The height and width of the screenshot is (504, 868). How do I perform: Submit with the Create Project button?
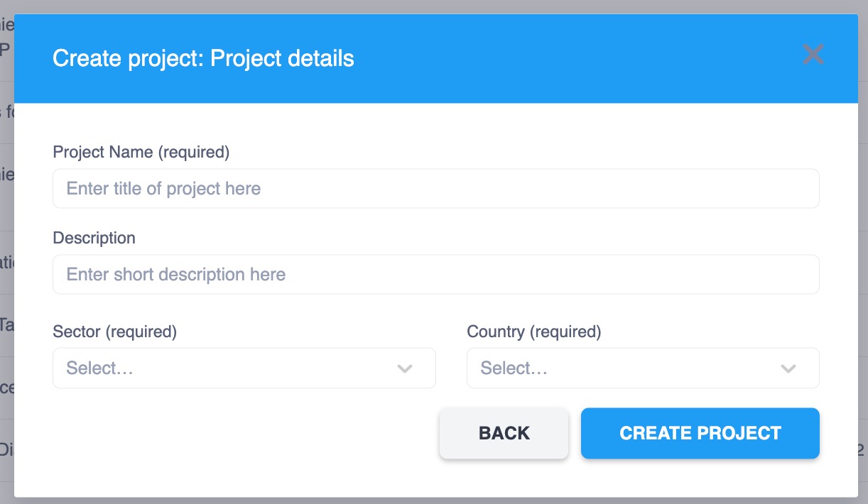pos(700,433)
